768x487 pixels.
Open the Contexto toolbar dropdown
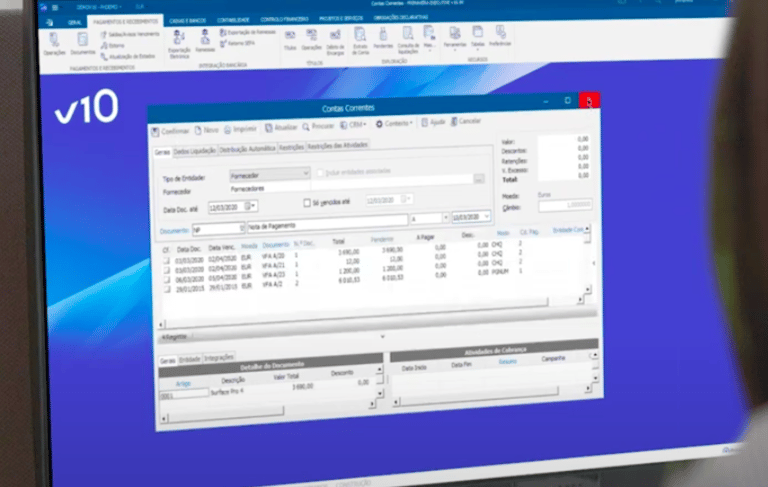(394, 123)
